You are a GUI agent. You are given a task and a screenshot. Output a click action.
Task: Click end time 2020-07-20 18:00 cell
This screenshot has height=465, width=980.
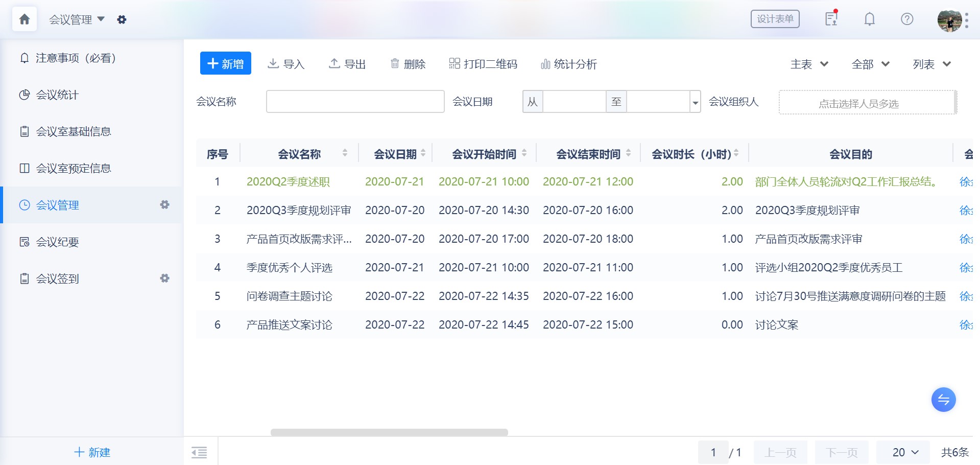pyautogui.click(x=588, y=239)
